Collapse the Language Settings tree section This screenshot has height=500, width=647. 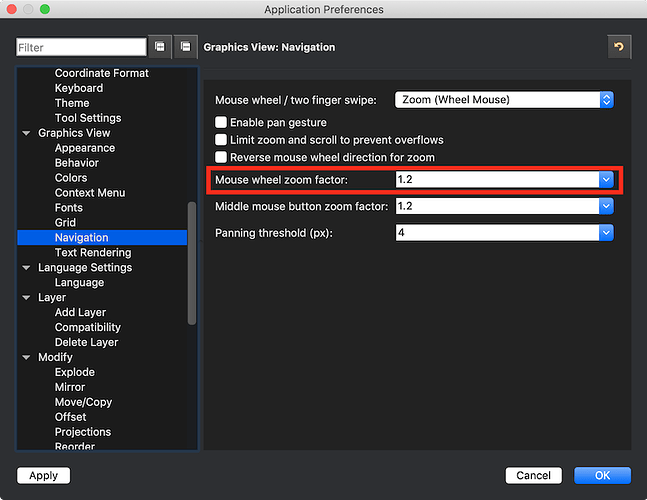(26, 268)
